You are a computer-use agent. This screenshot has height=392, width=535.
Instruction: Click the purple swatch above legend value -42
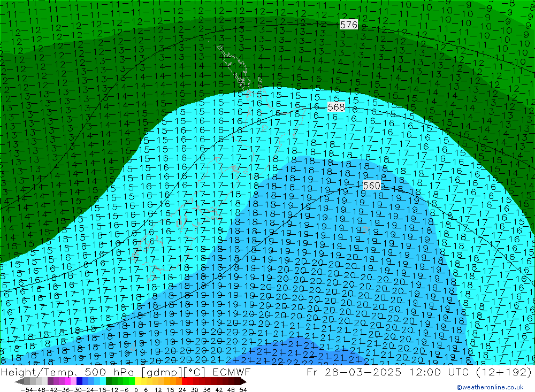click(x=50, y=381)
